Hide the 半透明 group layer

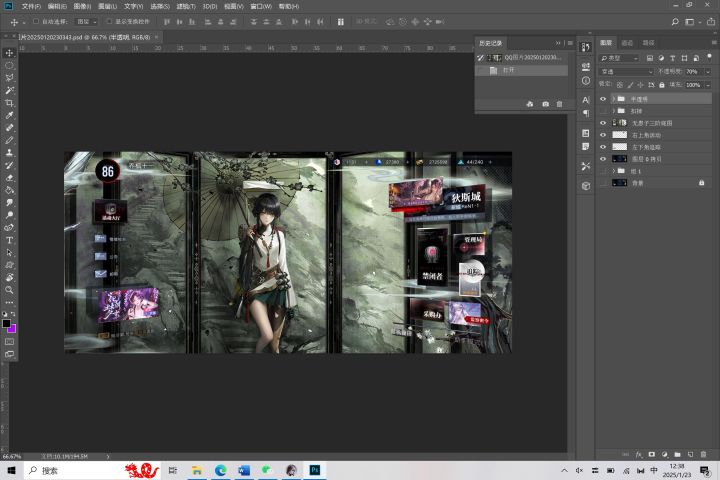click(x=603, y=99)
